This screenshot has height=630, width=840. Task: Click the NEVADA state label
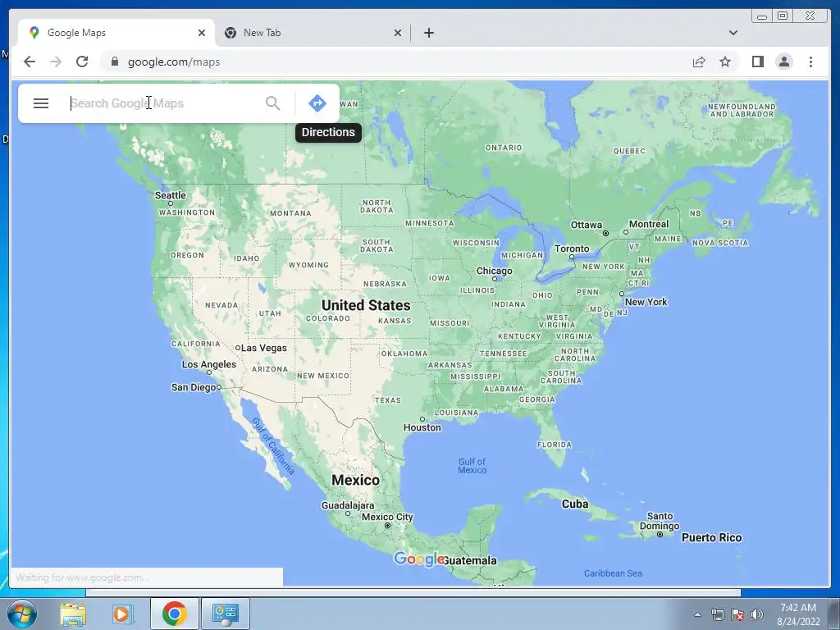221,305
